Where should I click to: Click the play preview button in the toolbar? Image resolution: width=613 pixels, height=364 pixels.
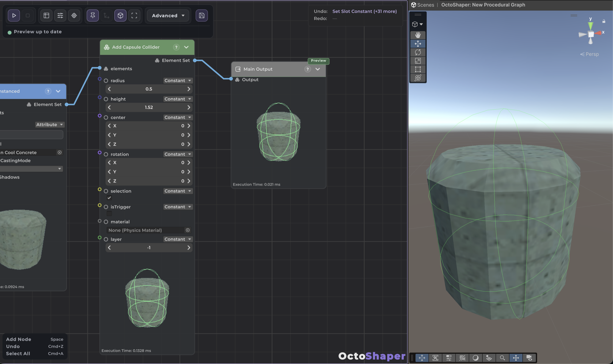click(14, 16)
